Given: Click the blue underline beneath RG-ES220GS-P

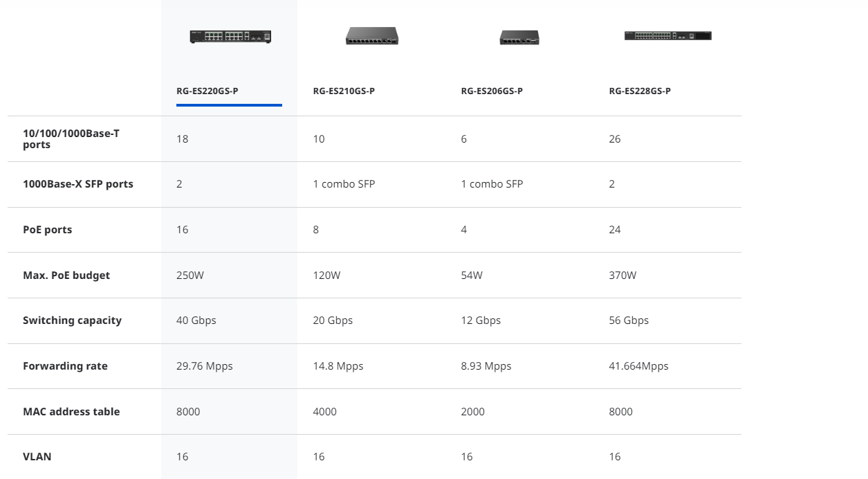Looking at the screenshot, I should point(229,105).
